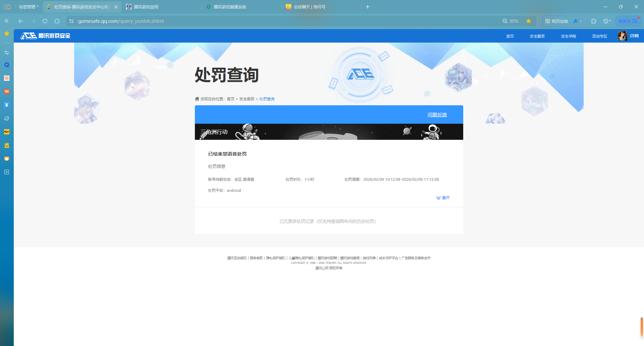Collapse the sidebar with double chevron
Image resolution: width=644 pixels, height=346 pixels.
(x=7, y=21)
